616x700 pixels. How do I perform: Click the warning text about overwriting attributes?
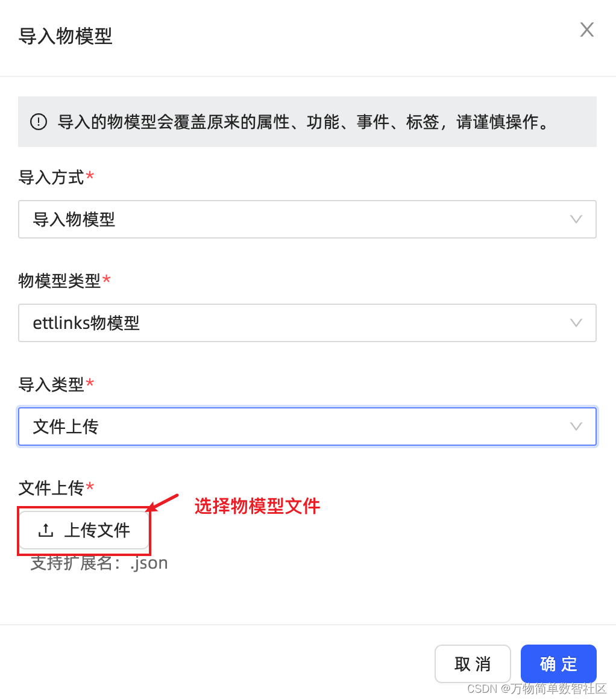304,122
